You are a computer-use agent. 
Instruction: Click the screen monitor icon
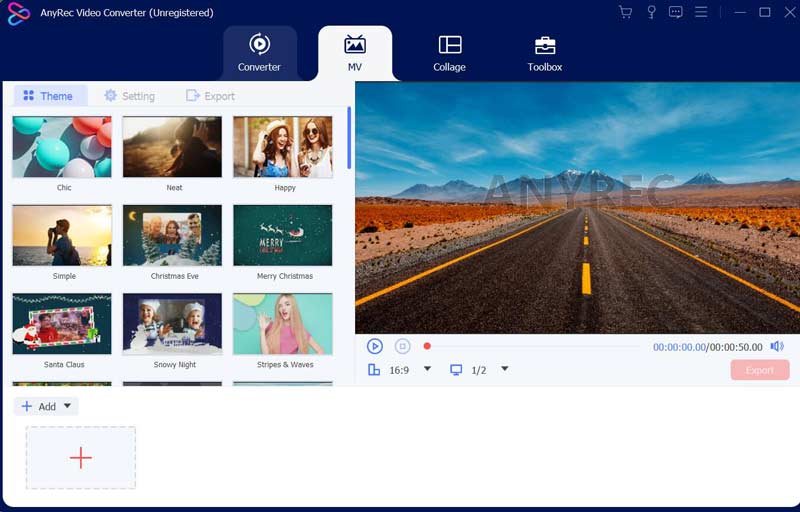click(456, 370)
